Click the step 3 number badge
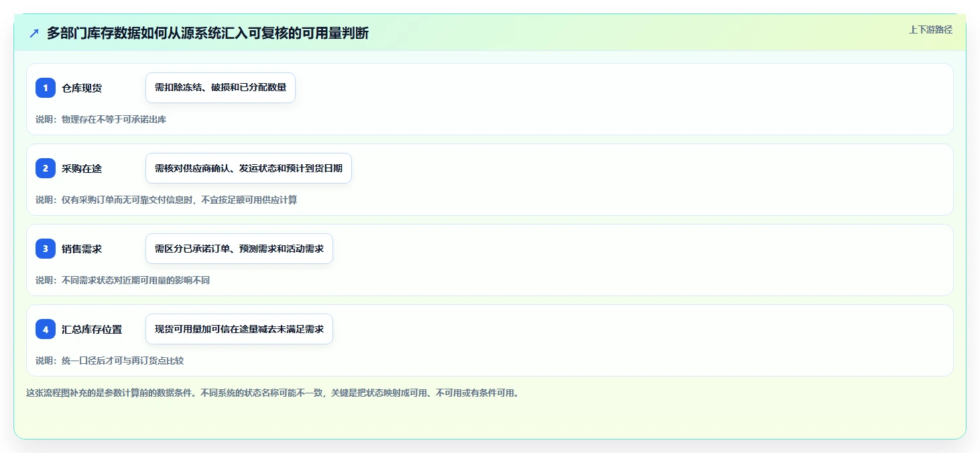This screenshot has width=980, height=453. tap(46, 249)
